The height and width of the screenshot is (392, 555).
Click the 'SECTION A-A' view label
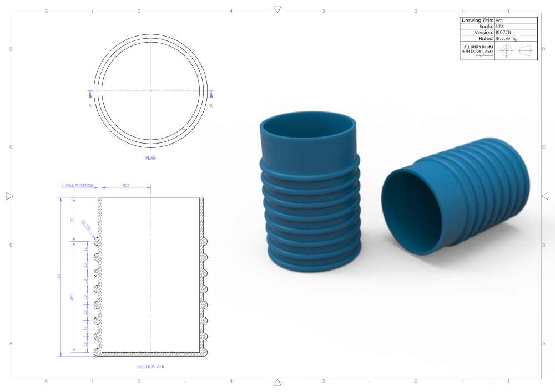[150, 366]
